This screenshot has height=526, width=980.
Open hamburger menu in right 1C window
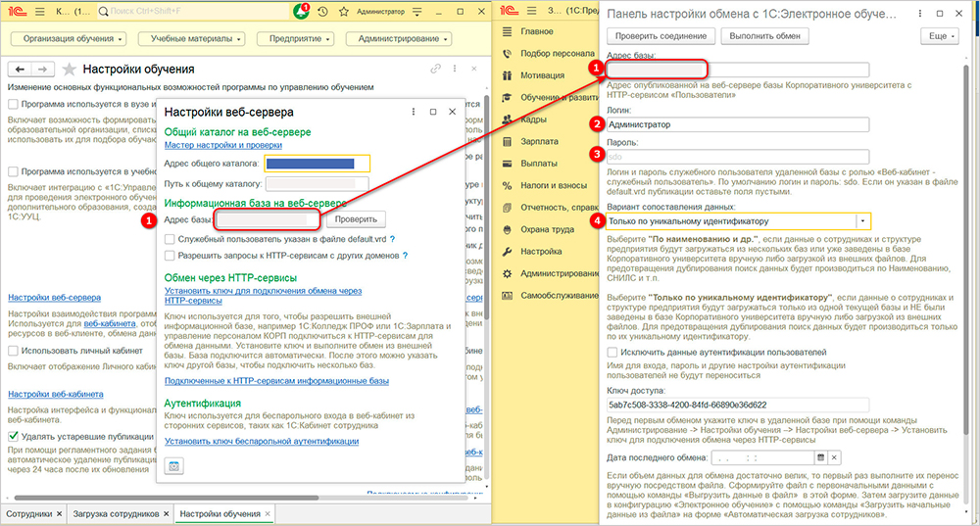tap(532, 11)
